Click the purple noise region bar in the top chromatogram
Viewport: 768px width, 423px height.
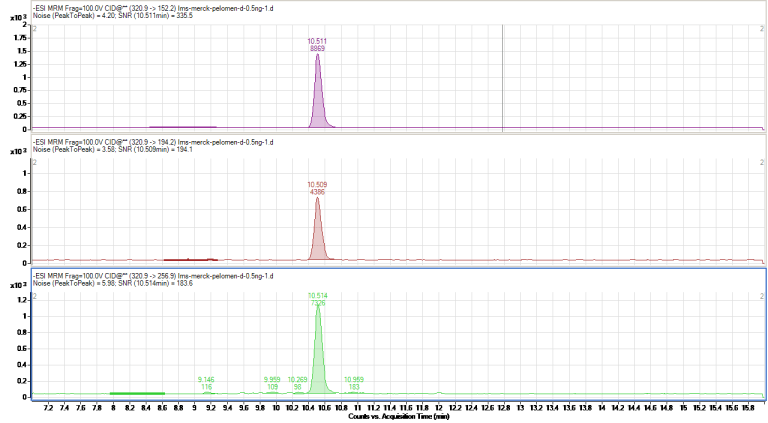(183, 127)
